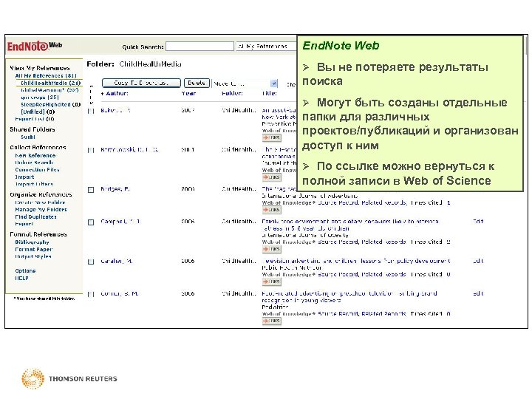Open Quick List in the sidebar
The image size is (532, 399).
35,119
